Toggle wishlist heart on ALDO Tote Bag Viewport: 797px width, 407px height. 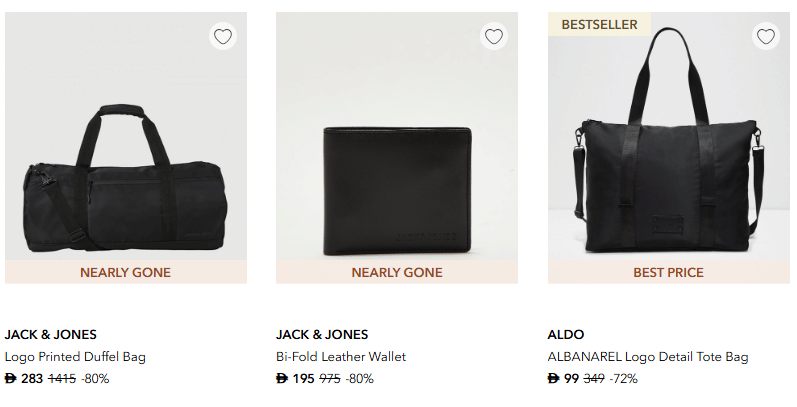[x=765, y=37]
